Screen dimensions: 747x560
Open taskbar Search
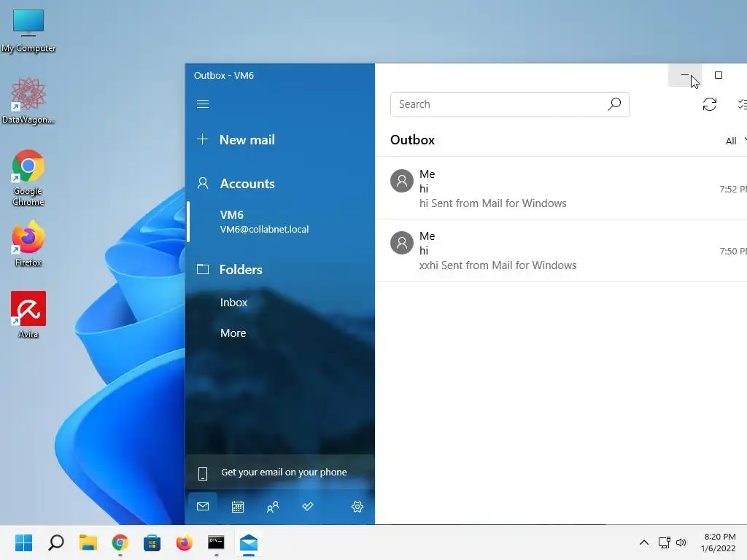tap(56, 542)
